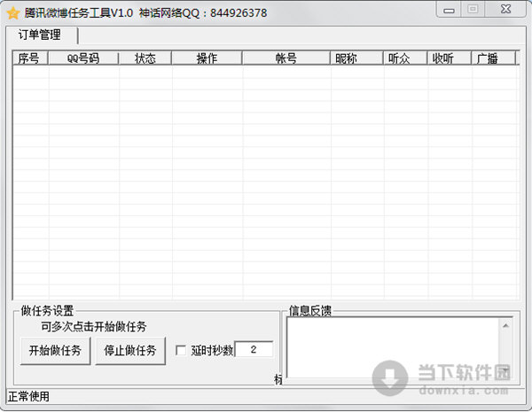Click the 序号 column header
Image resolution: width=532 pixels, height=412 pixels.
[x=28, y=58]
